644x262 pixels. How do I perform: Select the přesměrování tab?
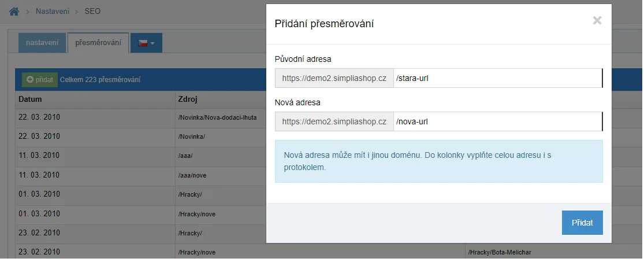click(x=98, y=43)
